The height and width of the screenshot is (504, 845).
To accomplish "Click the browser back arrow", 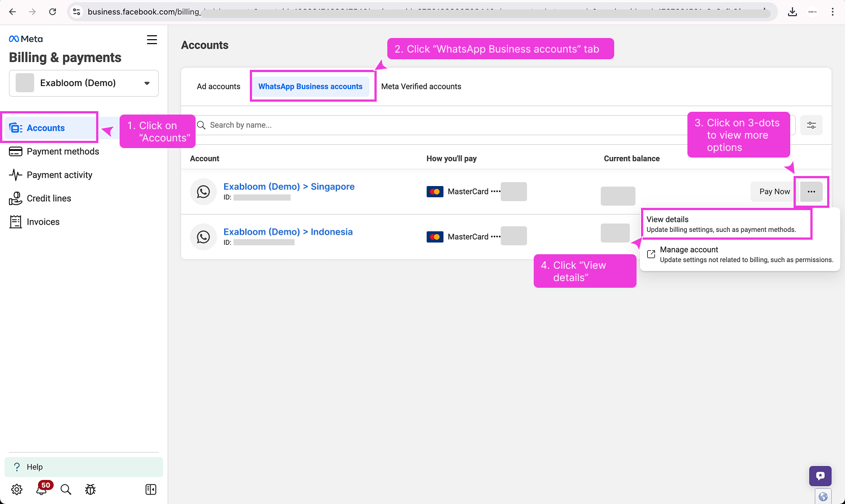I will 12,12.
